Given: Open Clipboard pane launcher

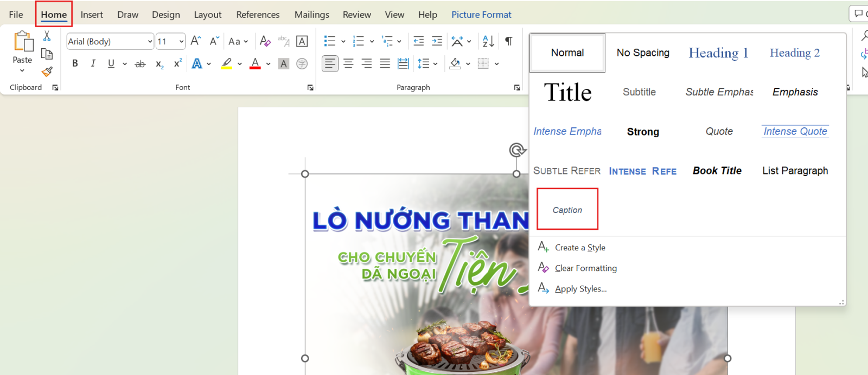Looking at the screenshot, I should pyautogui.click(x=55, y=88).
